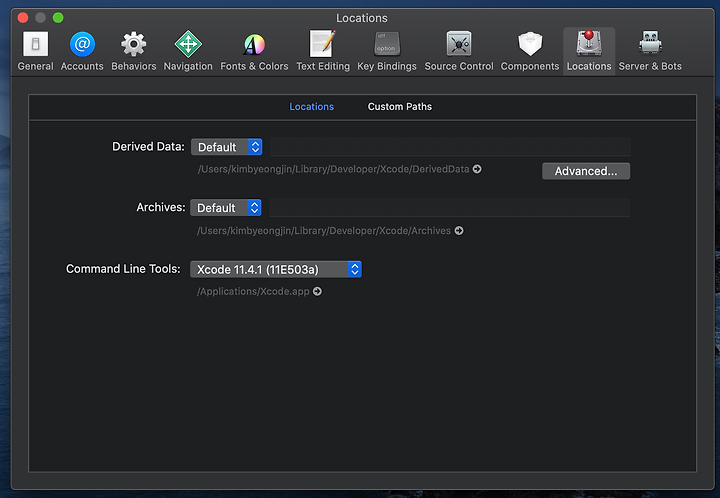The height and width of the screenshot is (498, 720).
Task: Click Archives path input field
Action: point(450,207)
